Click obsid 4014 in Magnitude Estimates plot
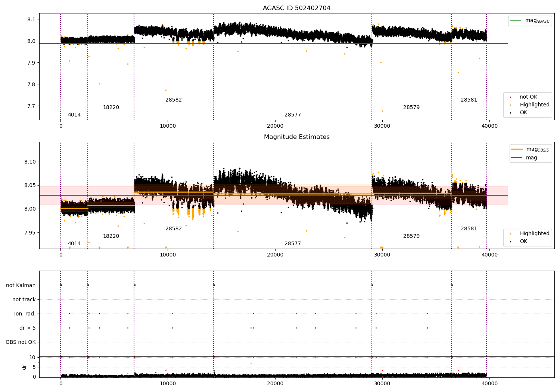 [74, 244]
